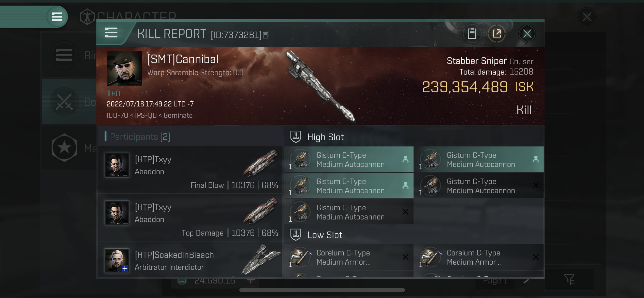644x298 pixels.
Task: Click the High Slot section header
Action: click(326, 137)
